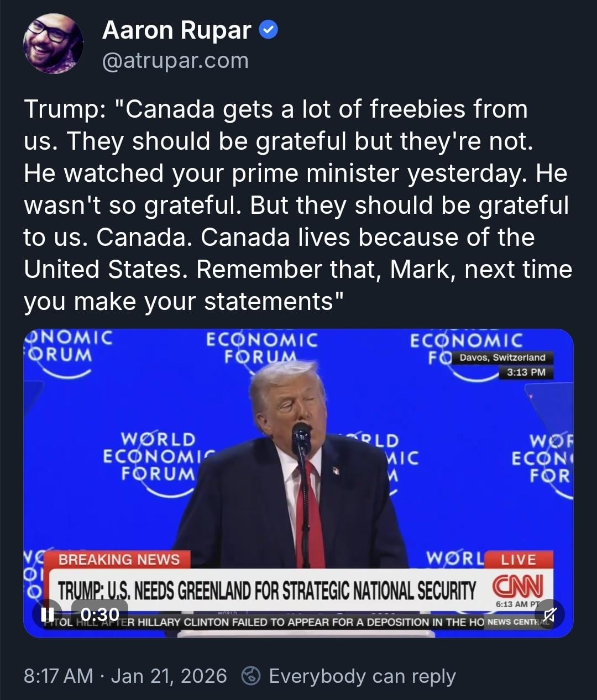The width and height of the screenshot is (597, 700).
Task: Click the reply-settings icon beside the date
Action: click(252, 676)
